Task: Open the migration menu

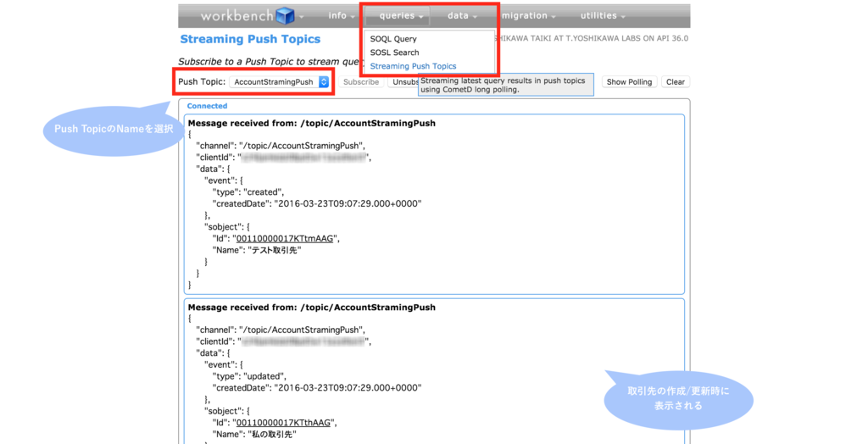Action: pyautogui.click(x=529, y=16)
